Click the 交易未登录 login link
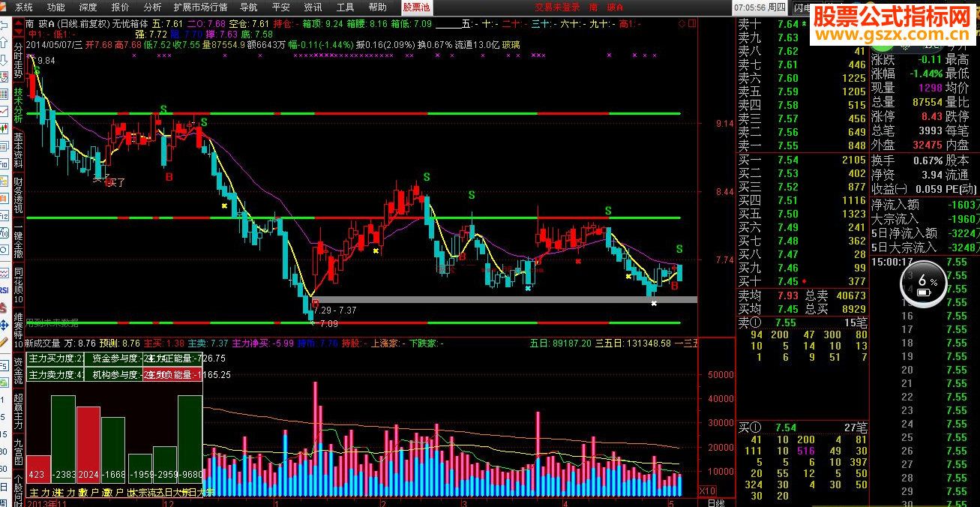Image resolution: width=980 pixels, height=507 pixels. pyautogui.click(x=558, y=7)
